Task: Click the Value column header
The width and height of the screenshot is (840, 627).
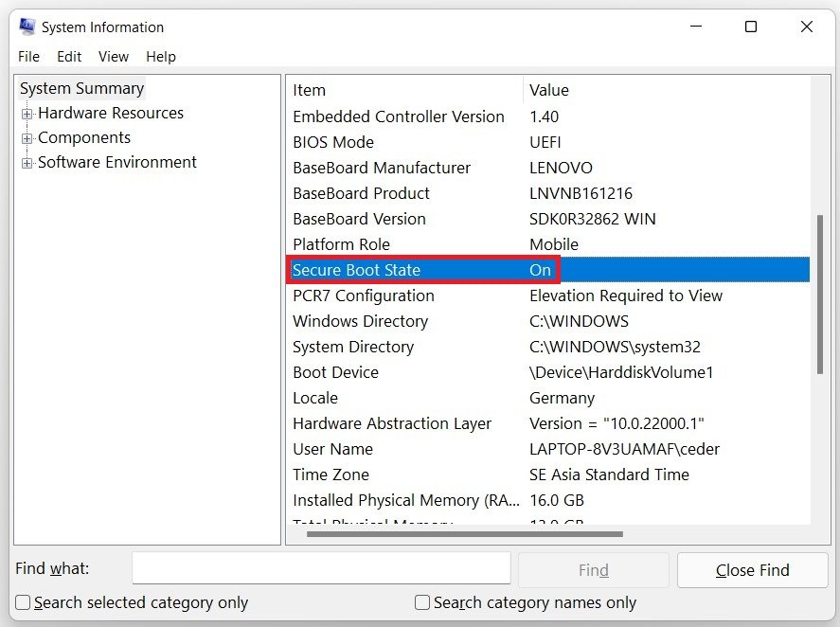Action: (549, 90)
